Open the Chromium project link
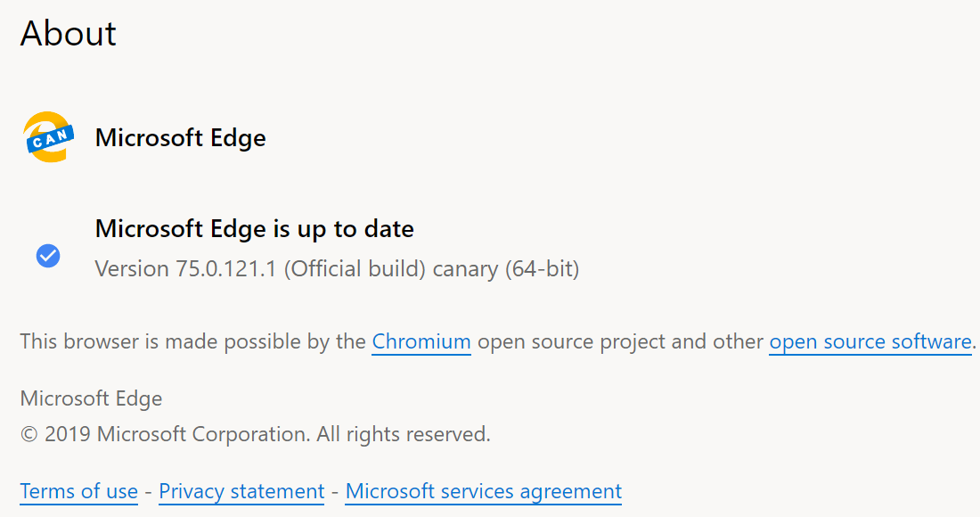Screen dimensions: 980x517 pos(421,341)
